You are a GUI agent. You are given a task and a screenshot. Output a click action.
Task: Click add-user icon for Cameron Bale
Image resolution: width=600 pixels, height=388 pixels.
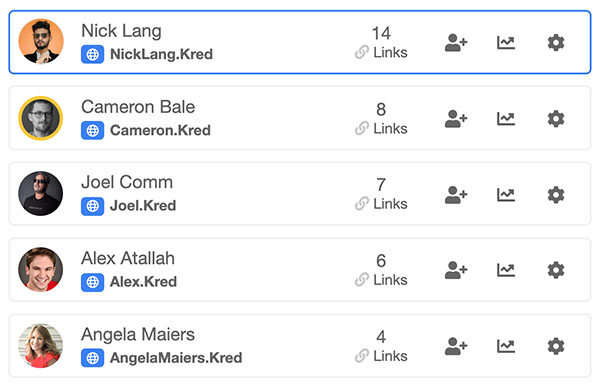point(456,119)
